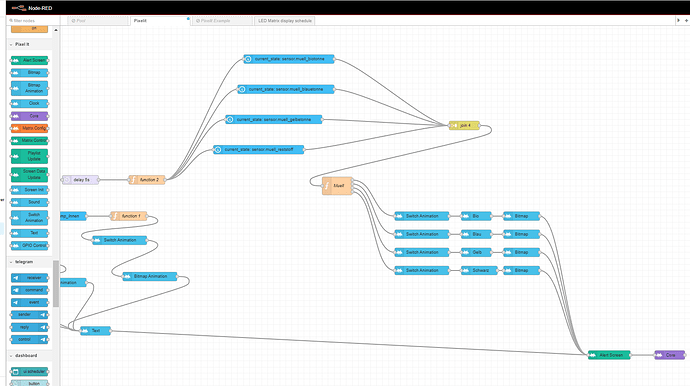Image resolution: width=690 pixels, height=386 pixels.
Task: Select the telegram reply palette node
Action: (x=29, y=327)
